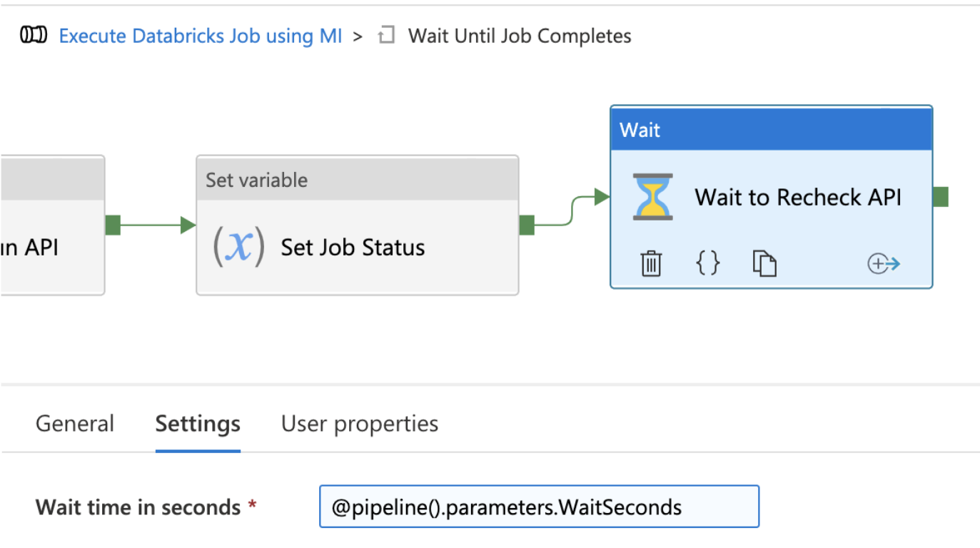The image size is (980, 548).
Task: Open the Settings tab
Action: [x=198, y=424]
